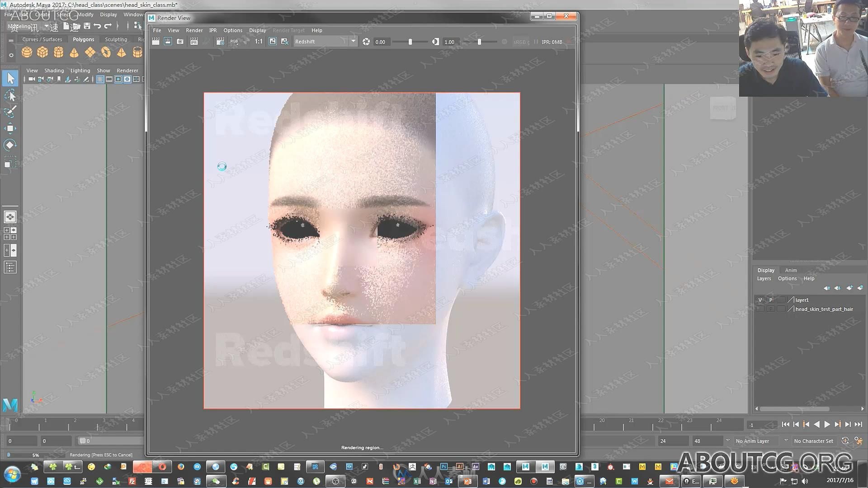
Task: Click the IPR render button
Action: 194,41
